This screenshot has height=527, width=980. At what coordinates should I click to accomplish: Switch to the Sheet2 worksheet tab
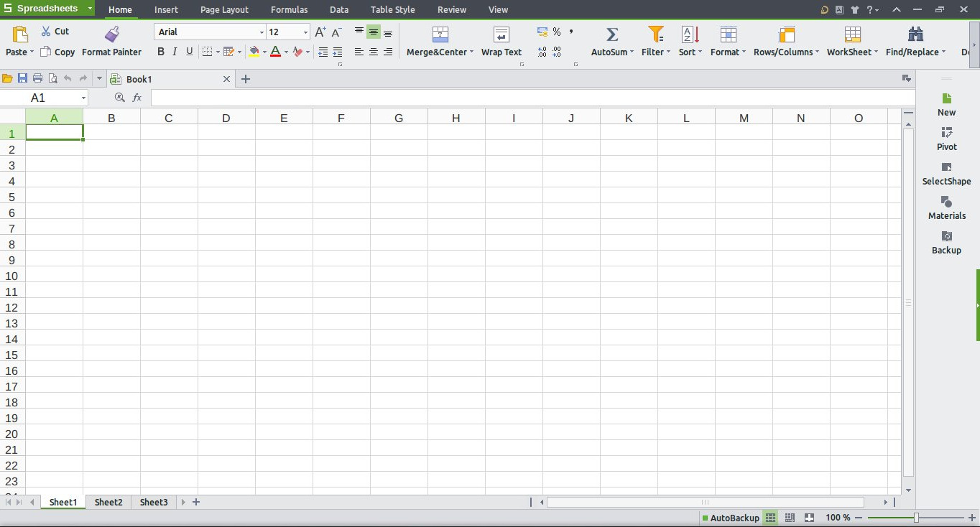coord(108,503)
